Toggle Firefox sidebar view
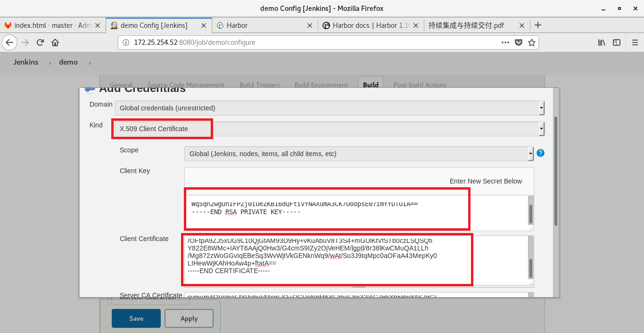 click(617, 42)
